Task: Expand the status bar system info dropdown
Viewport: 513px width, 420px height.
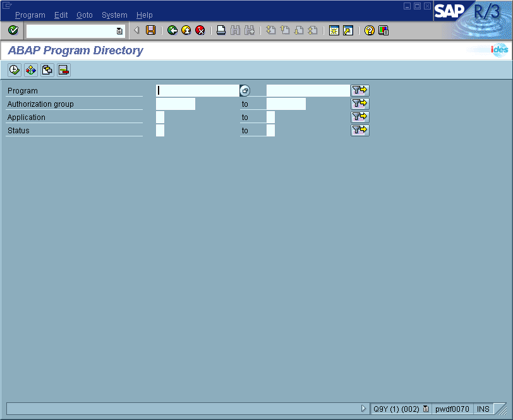Action: [426, 409]
